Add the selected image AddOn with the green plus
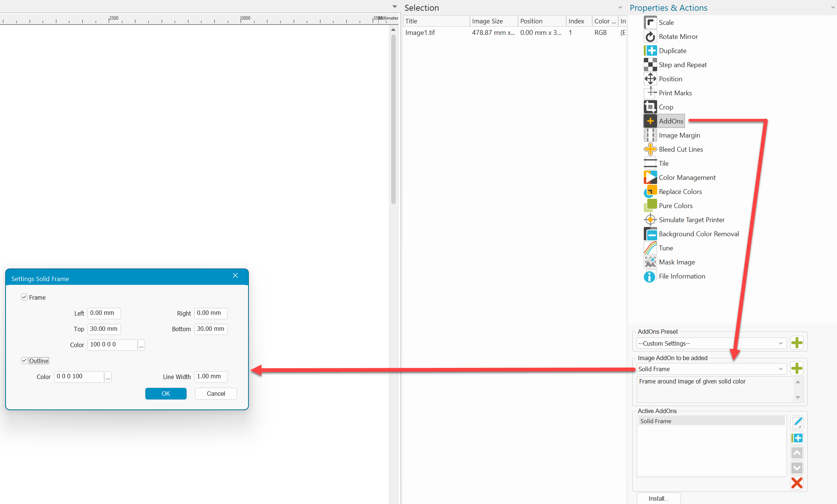 click(797, 369)
